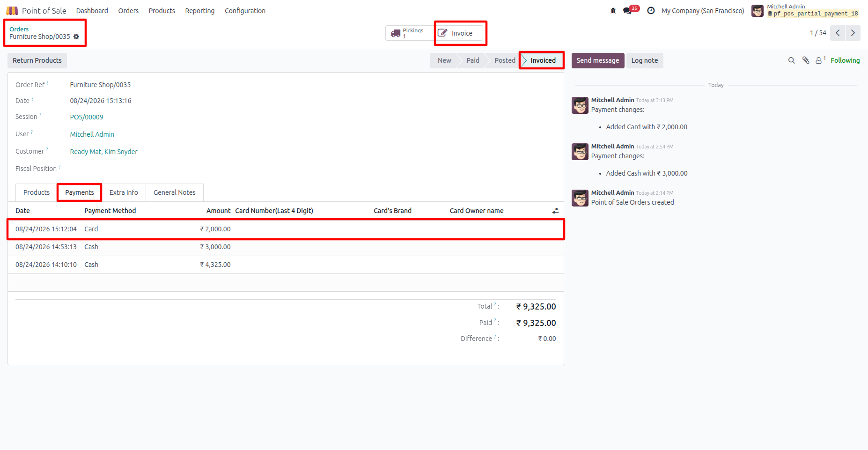Open the Configuration menu
The image size is (868, 450).
tap(245, 11)
